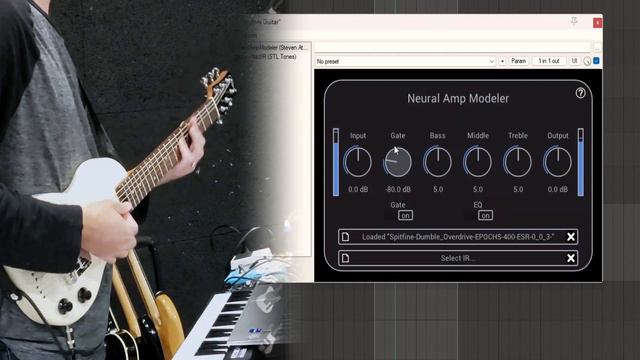Click the model file browse icon
The height and width of the screenshot is (360, 640).
click(x=345, y=237)
